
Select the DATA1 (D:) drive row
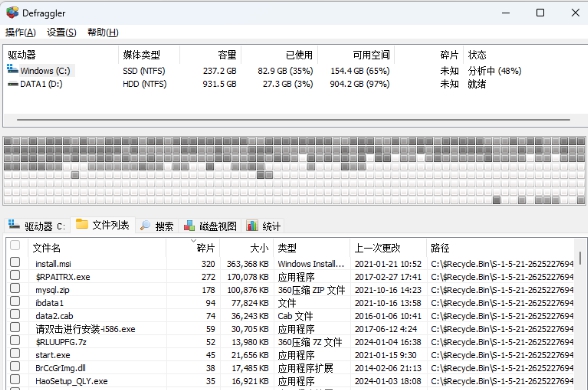point(296,84)
